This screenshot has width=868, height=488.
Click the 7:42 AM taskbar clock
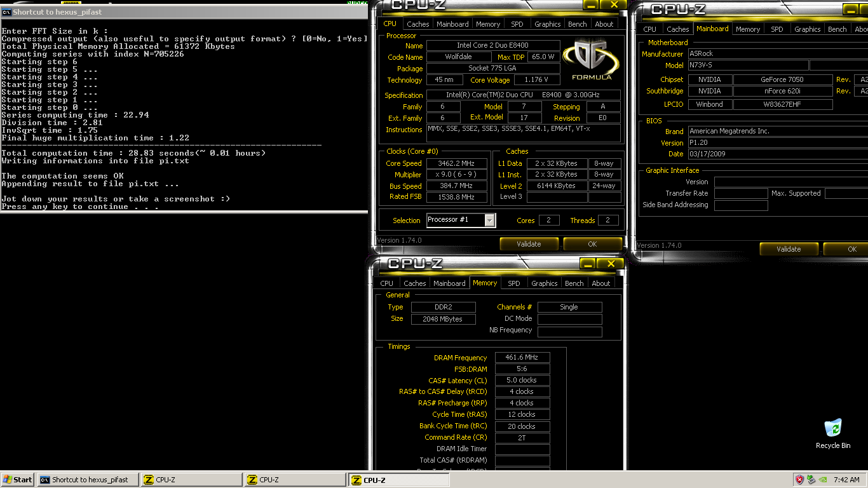846,480
